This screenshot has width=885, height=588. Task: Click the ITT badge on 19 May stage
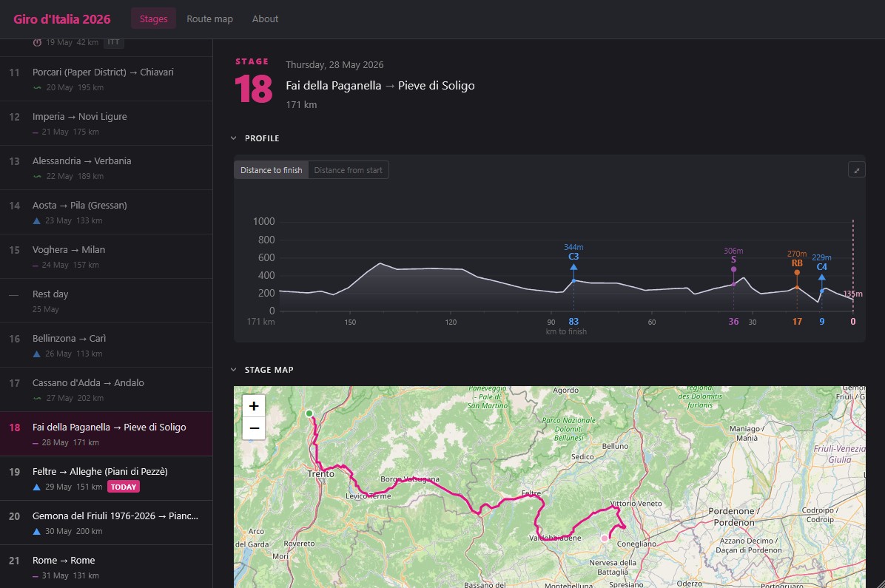pyautogui.click(x=113, y=42)
